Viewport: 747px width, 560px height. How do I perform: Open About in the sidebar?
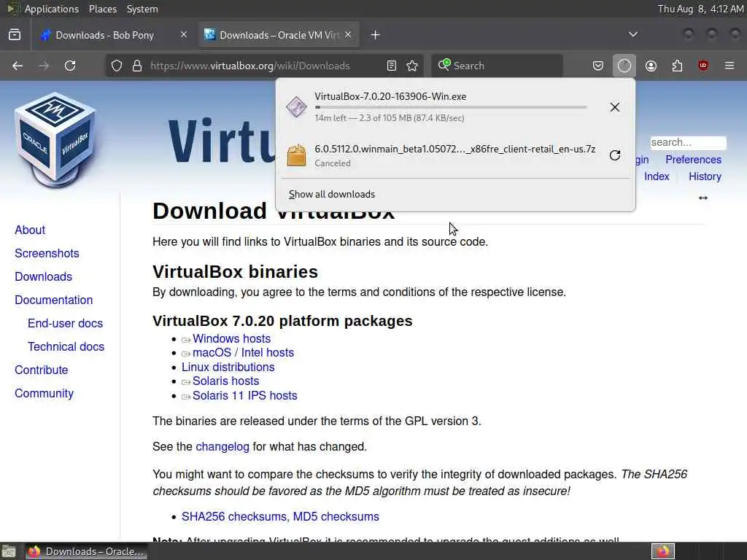[30, 230]
